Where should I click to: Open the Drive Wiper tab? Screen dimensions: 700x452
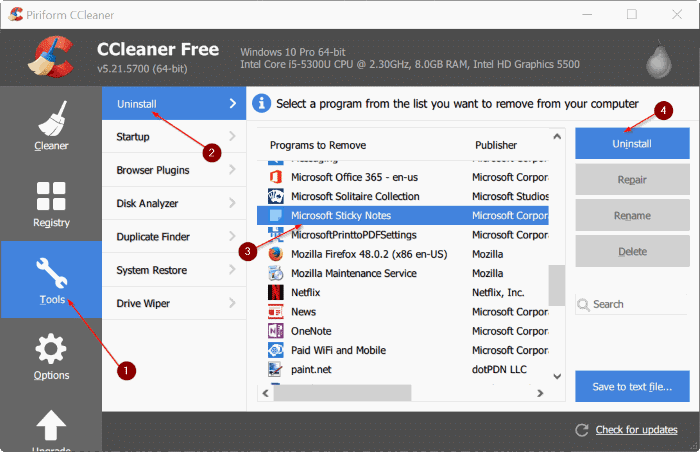[174, 303]
